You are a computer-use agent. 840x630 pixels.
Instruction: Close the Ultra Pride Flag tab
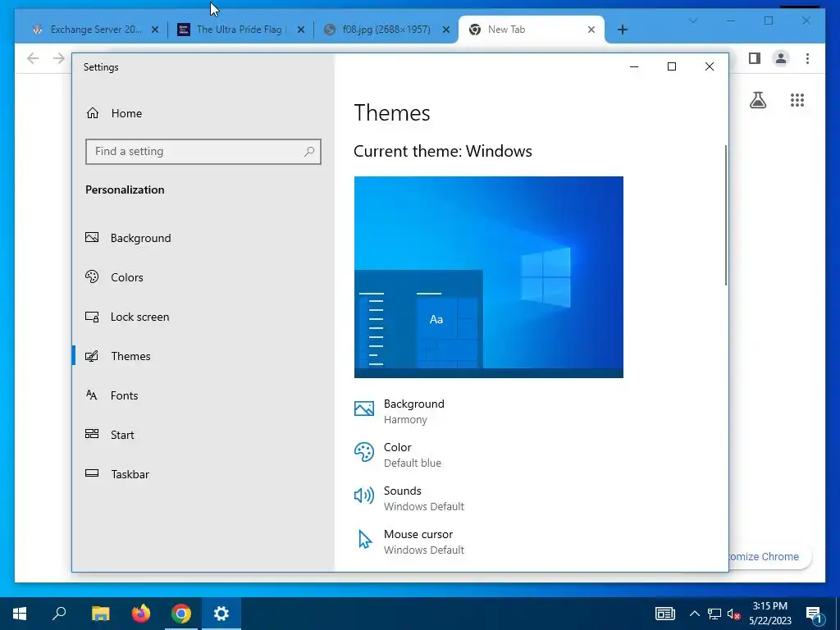(301, 30)
